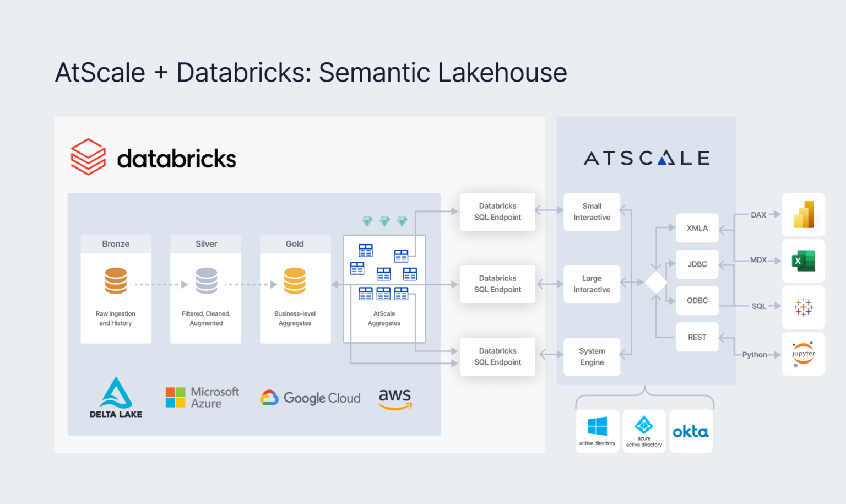
Task: Click the Microsoft Azure logo
Action: (x=202, y=397)
